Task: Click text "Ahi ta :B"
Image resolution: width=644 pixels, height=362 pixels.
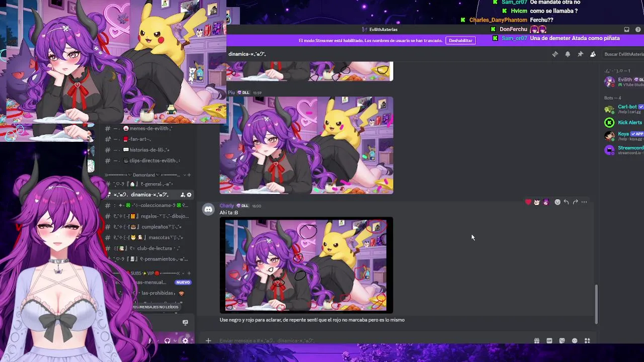Action: pyautogui.click(x=229, y=213)
